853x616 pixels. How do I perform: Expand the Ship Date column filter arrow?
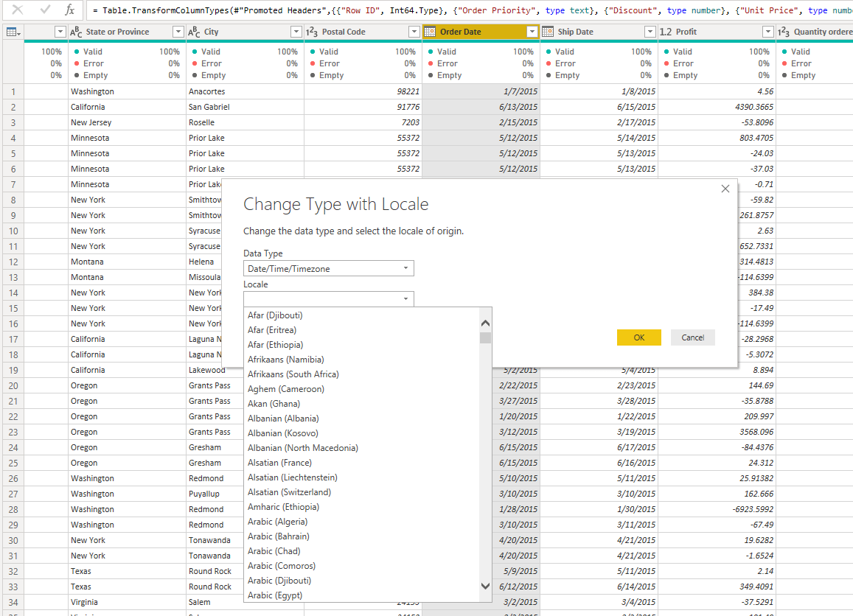point(650,32)
